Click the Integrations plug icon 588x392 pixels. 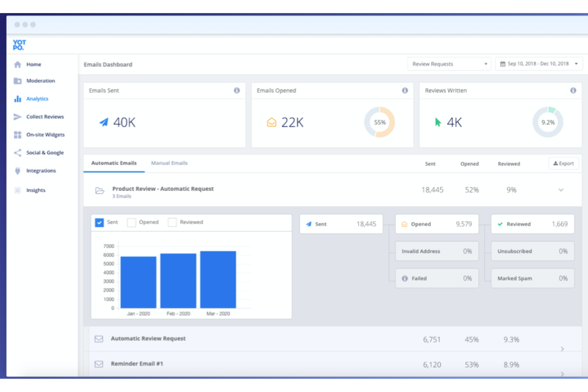(x=17, y=170)
